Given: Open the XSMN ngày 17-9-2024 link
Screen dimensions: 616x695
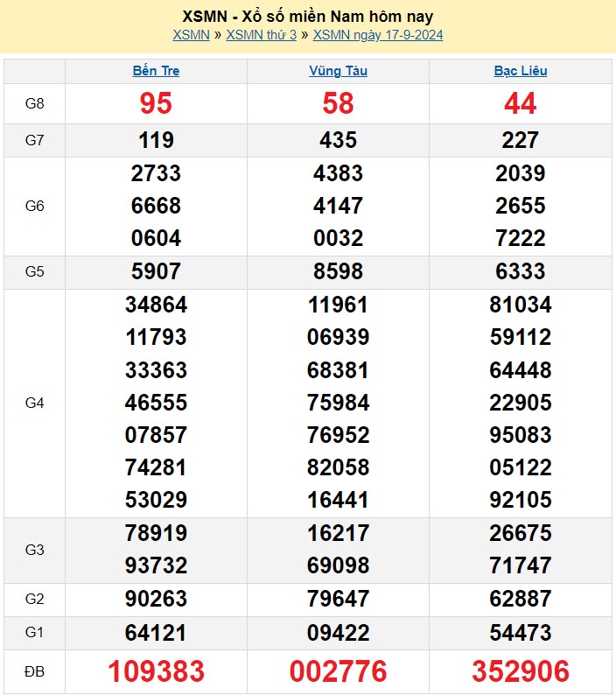Looking at the screenshot, I should click(x=378, y=35).
